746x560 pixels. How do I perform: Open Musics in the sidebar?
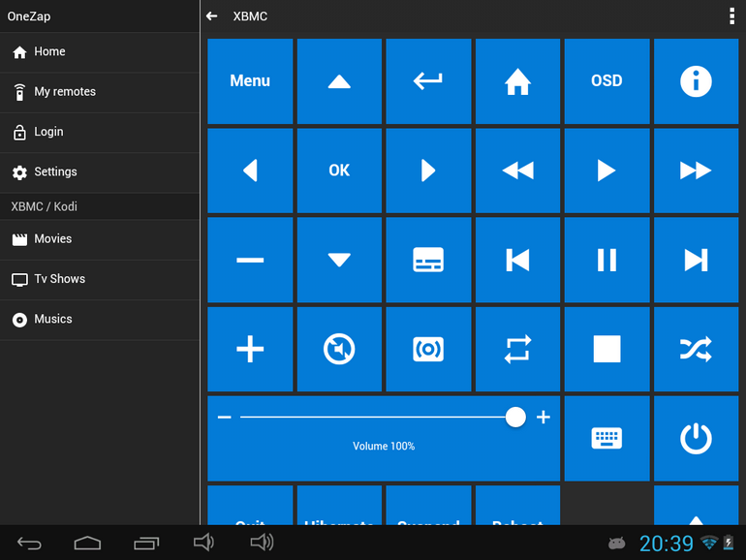click(100, 320)
